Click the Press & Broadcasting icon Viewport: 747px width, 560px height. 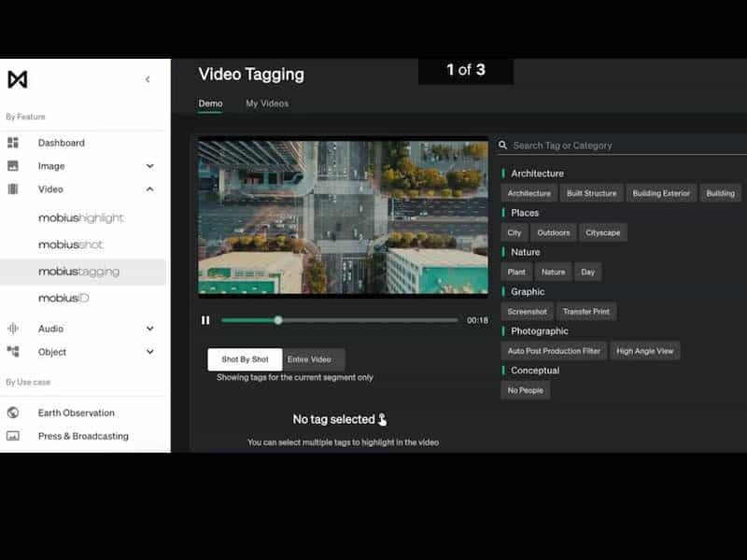click(x=13, y=436)
